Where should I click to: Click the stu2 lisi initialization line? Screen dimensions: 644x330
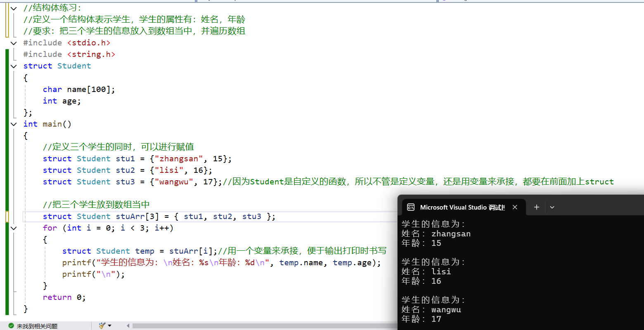click(x=128, y=170)
